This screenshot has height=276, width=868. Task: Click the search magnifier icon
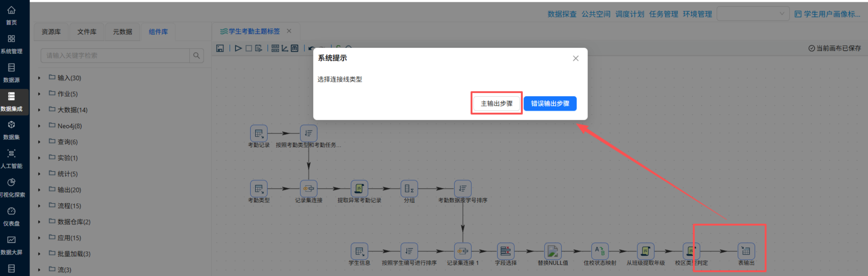(x=196, y=55)
